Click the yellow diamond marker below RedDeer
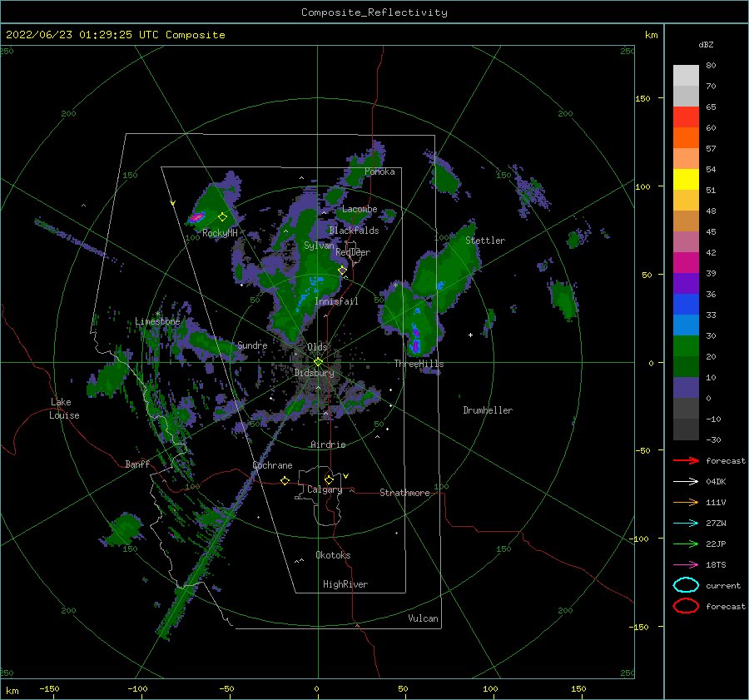This screenshot has width=749, height=700. [342, 271]
